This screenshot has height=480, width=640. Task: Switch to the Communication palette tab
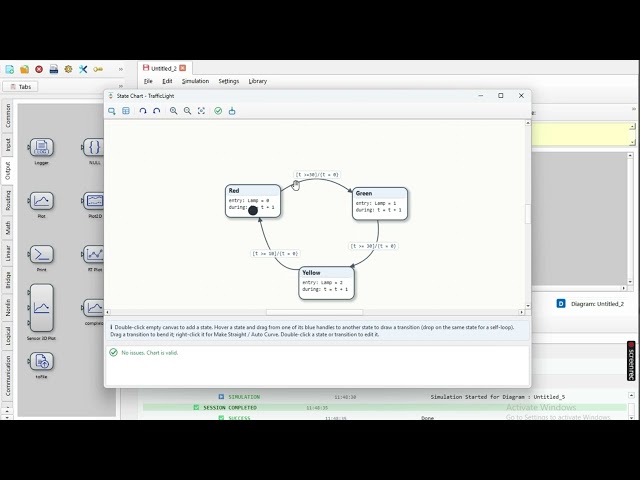pyautogui.click(x=8, y=376)
